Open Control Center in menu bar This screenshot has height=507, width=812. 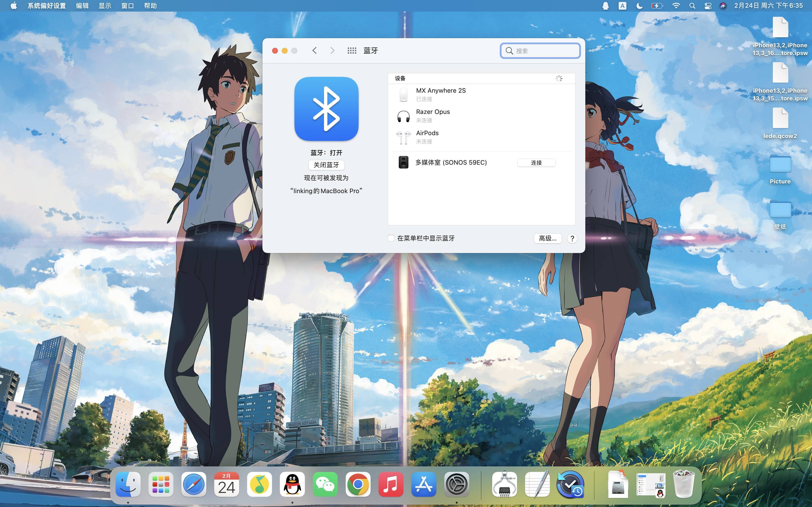click(708, 6)
